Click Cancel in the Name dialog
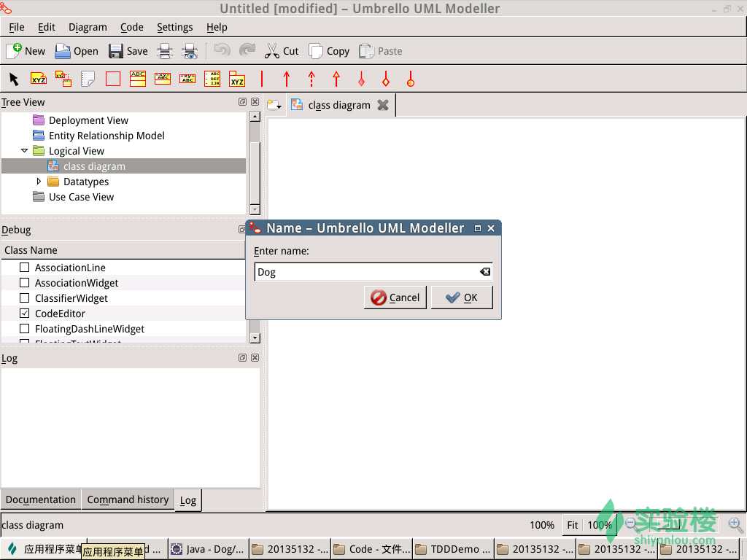The image size is (747, 560). (395, 297)
